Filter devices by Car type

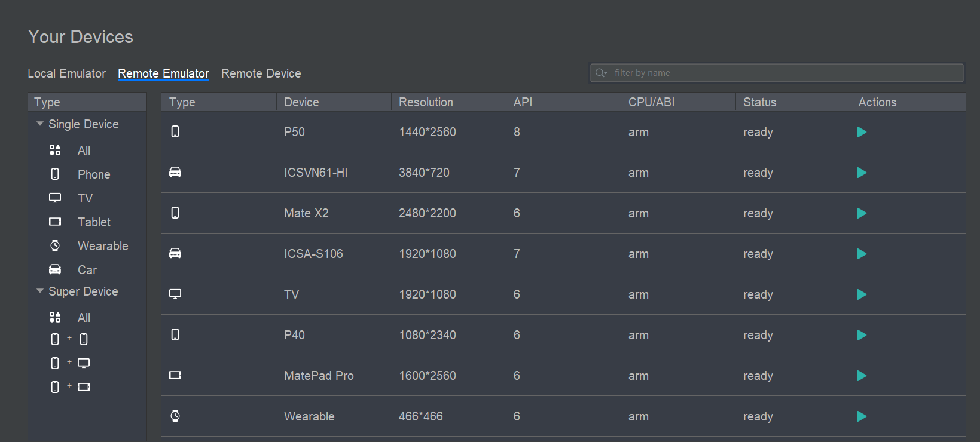pyautogui.click(x=87, y=270)
